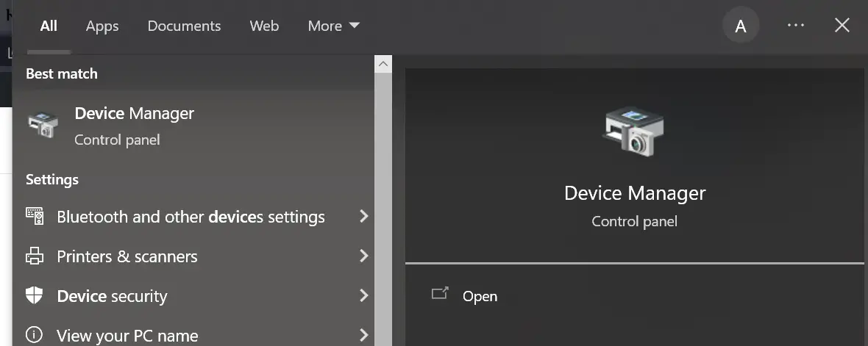Screen dimensions: 868x346
Task: Click the results list scroll-up arrow
Action: pos(383,65)
